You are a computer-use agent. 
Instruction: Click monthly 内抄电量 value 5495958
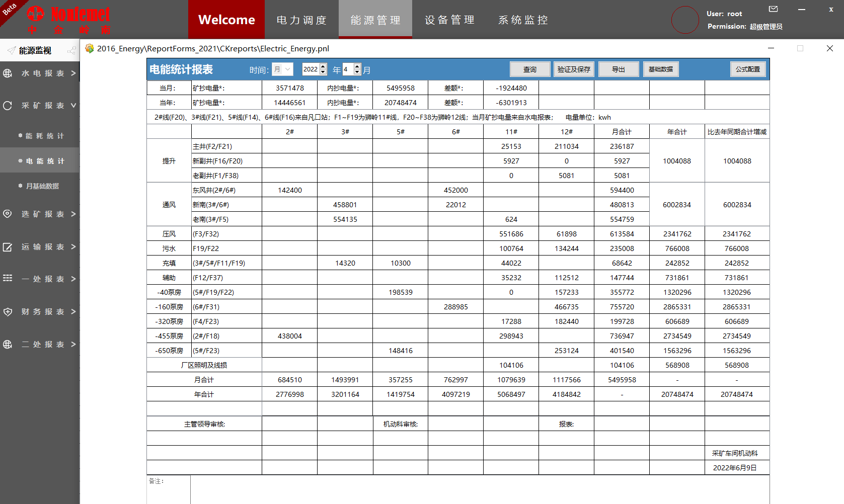(401, 88)
